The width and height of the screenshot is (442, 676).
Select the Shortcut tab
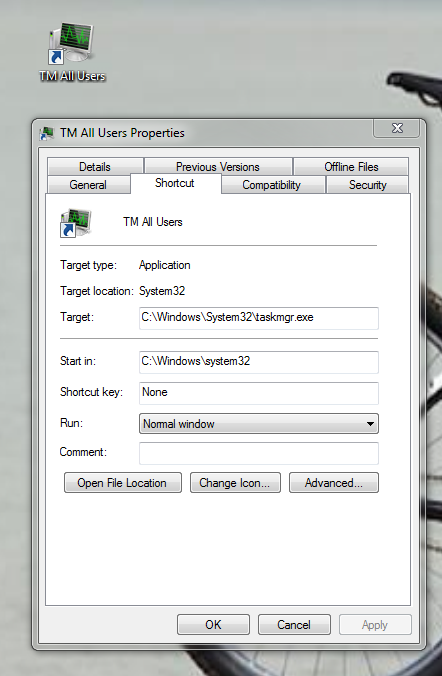click(175, 184)
